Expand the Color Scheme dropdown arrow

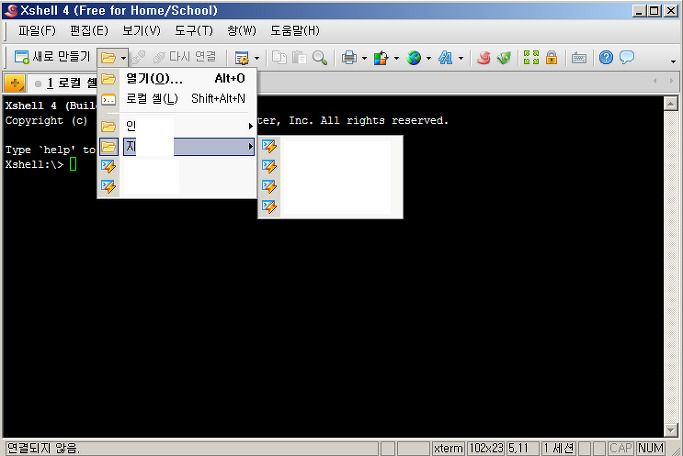[x=396, y=58]
